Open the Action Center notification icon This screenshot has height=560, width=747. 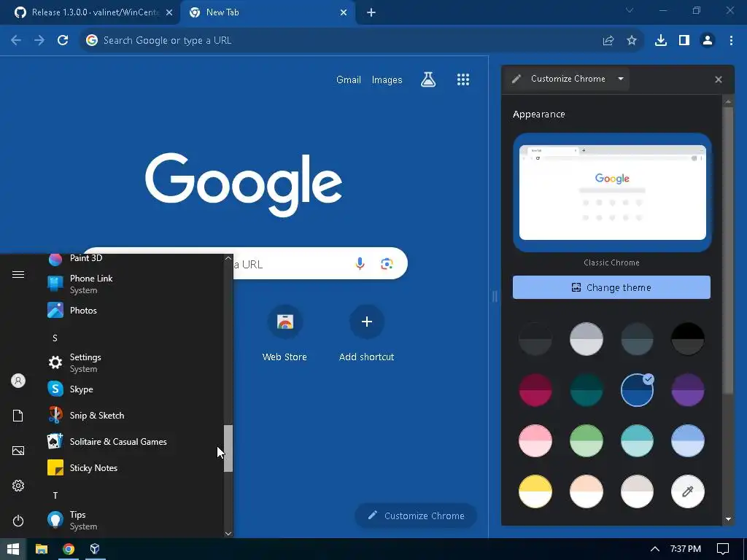coord(723,549)
